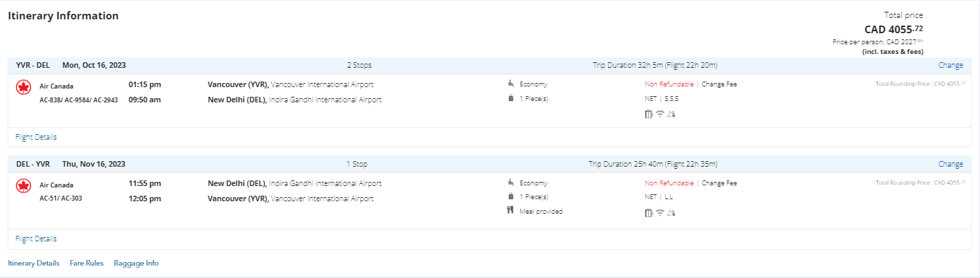Click Change for the YVR-DEL flight
Image resolution: width=980 pixels, height=278 pixels.
(x=950, y=66)
